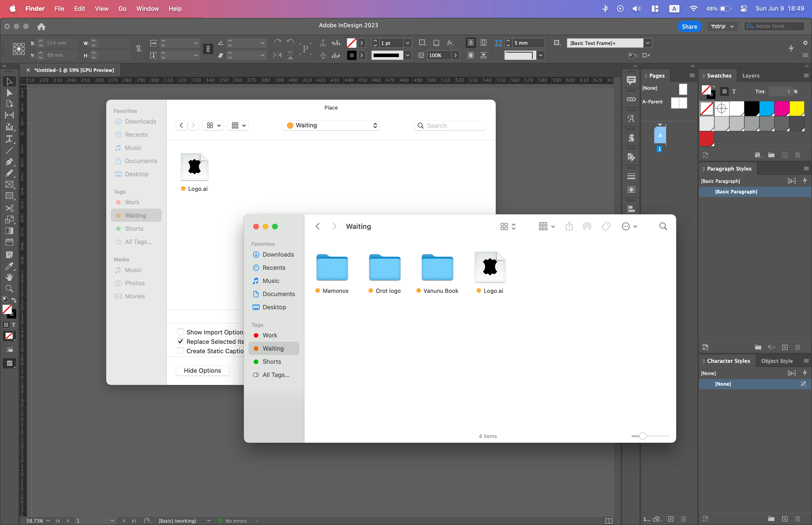
Task: Click the blue Share button
Action: 689,26
